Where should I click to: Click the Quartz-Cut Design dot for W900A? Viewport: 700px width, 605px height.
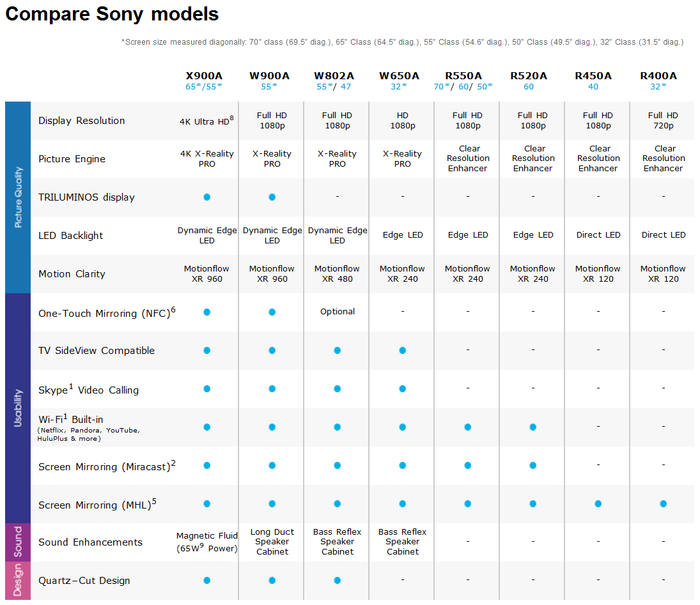click(x=272, y=581)
